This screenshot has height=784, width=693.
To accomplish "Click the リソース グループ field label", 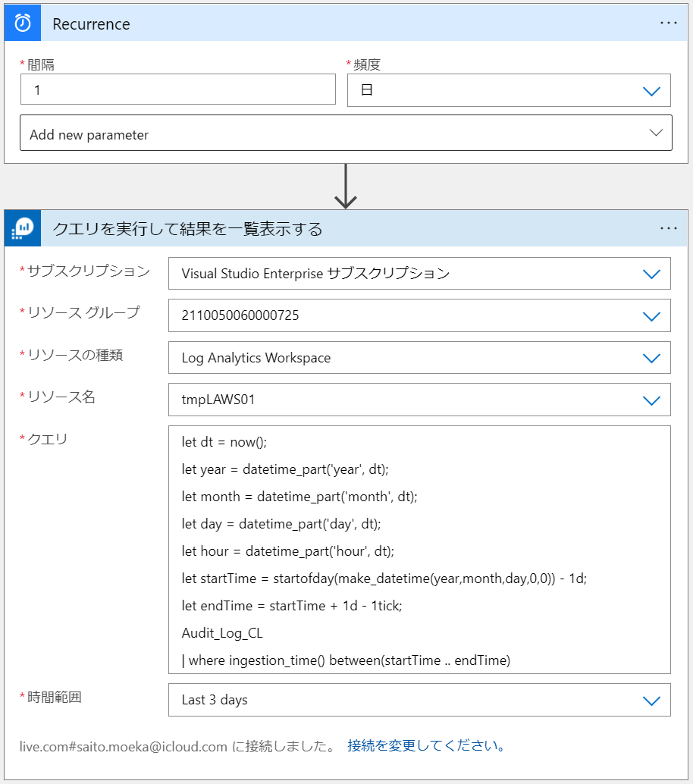I will click(x=83, y=312).
